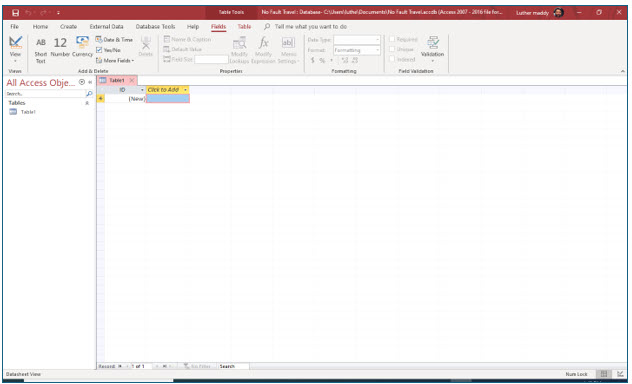The height and width of the screenshot is (384, 632).
Task: Click the navigation pane search magnifier icon
Action: coord(89,93)
